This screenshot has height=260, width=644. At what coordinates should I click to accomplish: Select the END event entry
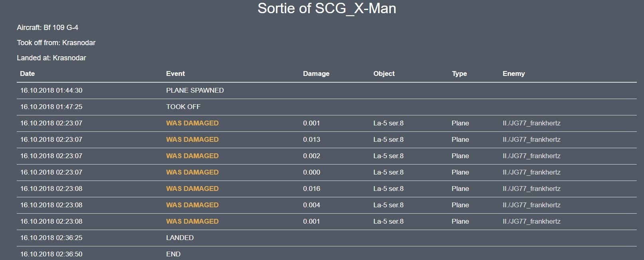click(173, 254)
